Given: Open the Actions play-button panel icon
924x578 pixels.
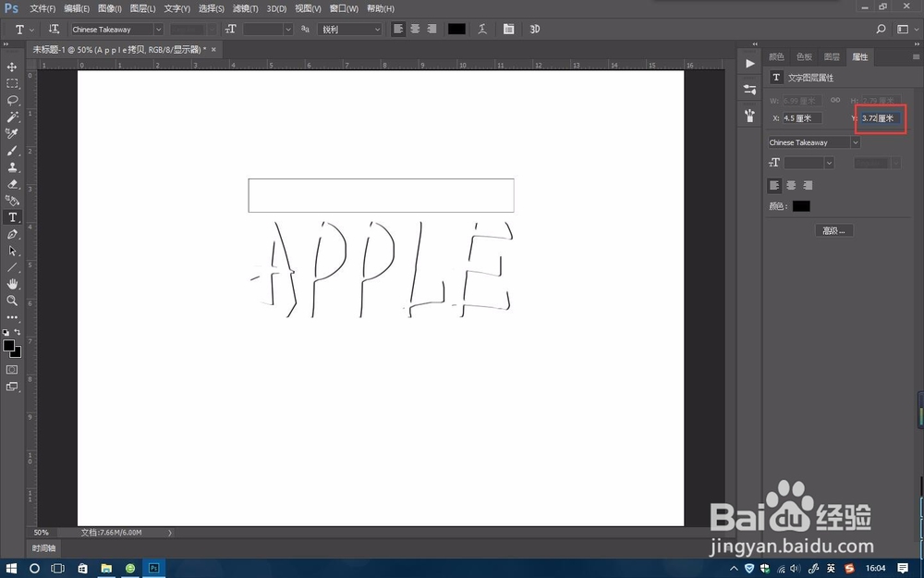Looking at the screenshot, I should (749, 64).
